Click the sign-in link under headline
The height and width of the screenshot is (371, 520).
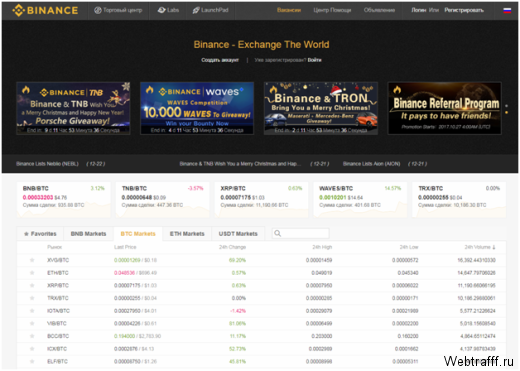[314, 60]
